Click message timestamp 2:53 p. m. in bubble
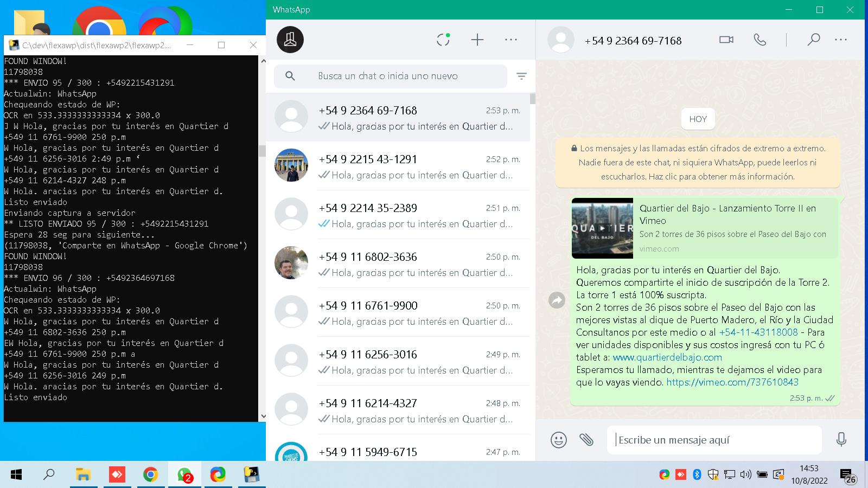868x488 pixels. (x=806, y=398)
